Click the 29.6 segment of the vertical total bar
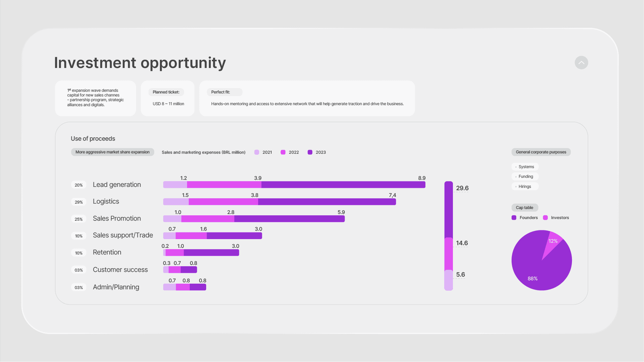 click(x=449, y=210)
